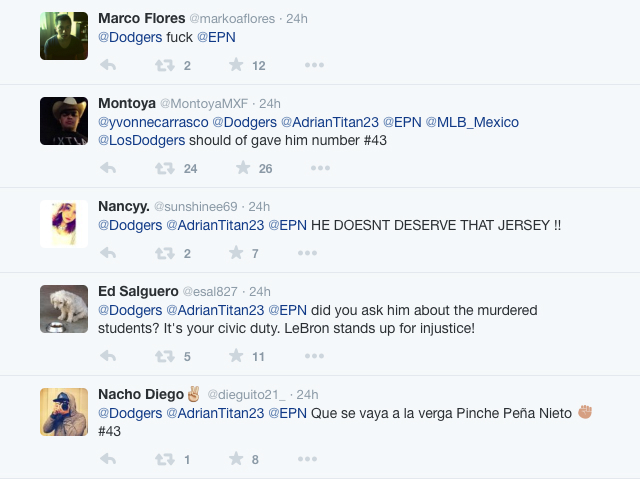Open more options on Marco Flores's tweet
Image resolution: width=640 pixels, height=479 pixels.
pos(314,66)
